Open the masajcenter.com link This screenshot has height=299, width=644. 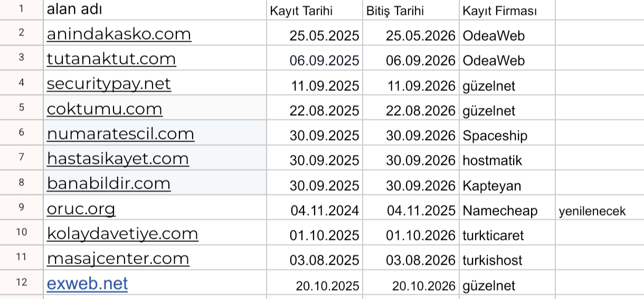[118, 258]
